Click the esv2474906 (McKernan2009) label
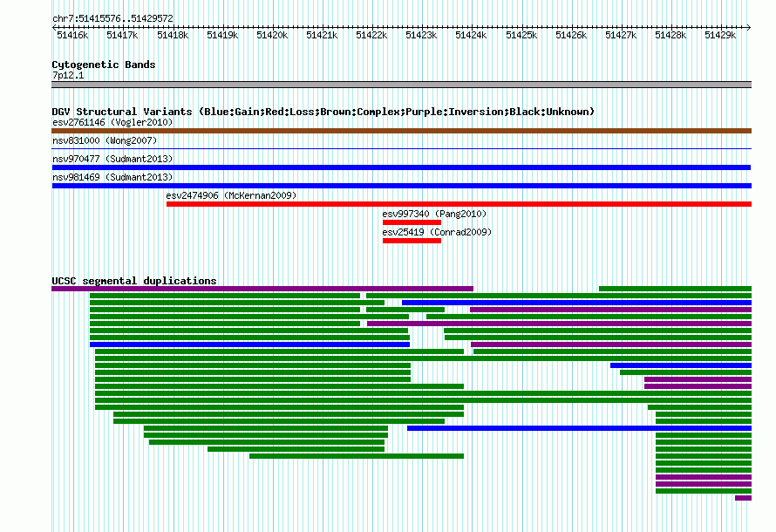 231,195
